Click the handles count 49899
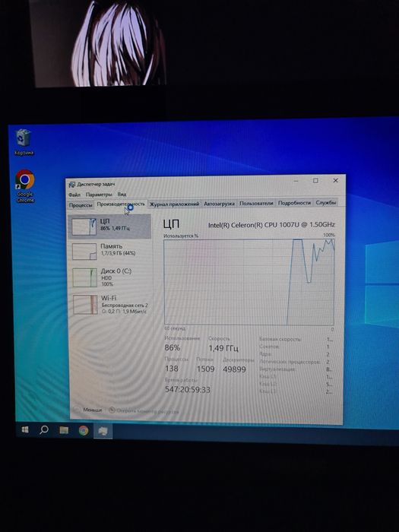Image resolution: width=399 pixels, height=532 pixels. 234,369
